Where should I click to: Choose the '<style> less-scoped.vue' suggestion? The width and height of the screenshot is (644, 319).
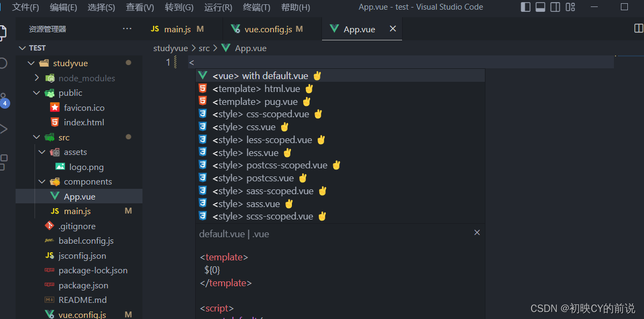click(x=340, y=140)
